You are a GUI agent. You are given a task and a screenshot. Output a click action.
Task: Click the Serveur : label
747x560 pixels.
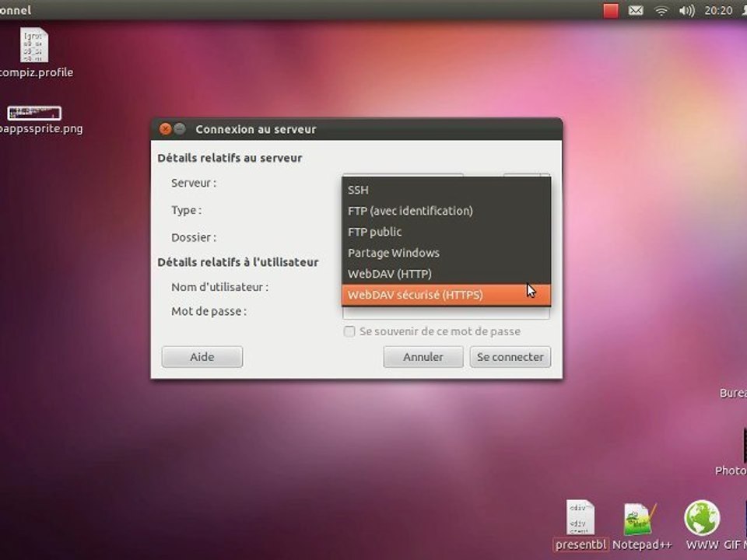pos(194,183)
